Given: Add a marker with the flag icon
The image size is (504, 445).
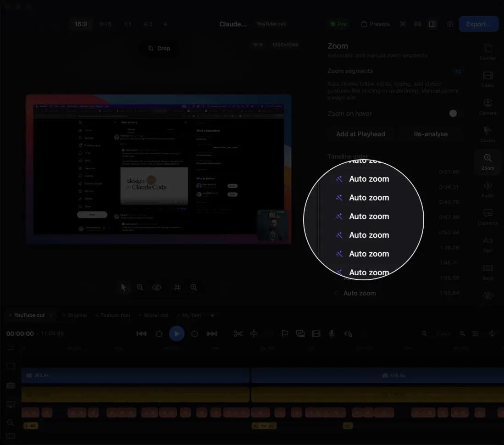Looking at the screenshot, I should click(x=285, y=334).
